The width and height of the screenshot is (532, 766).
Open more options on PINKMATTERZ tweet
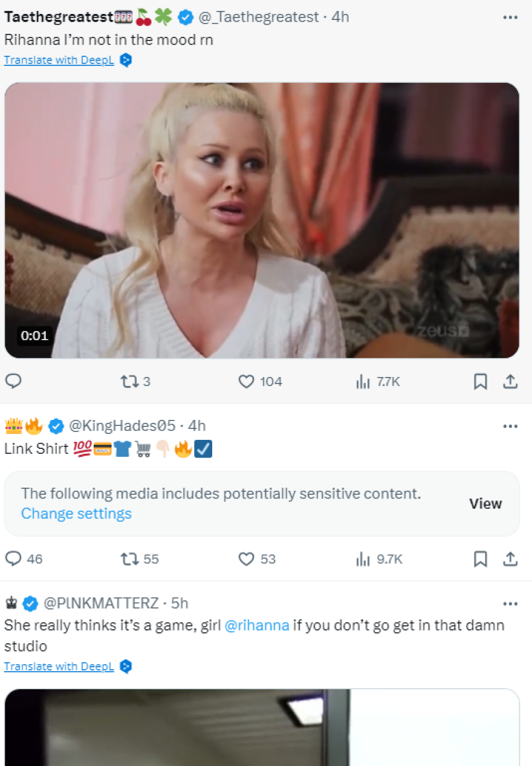click(510, 603)
